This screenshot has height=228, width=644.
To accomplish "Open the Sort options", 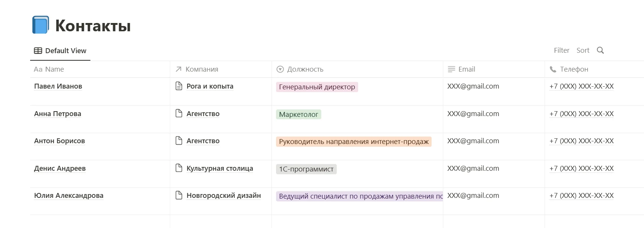I will pyautogui.click(x=583, y=50).
